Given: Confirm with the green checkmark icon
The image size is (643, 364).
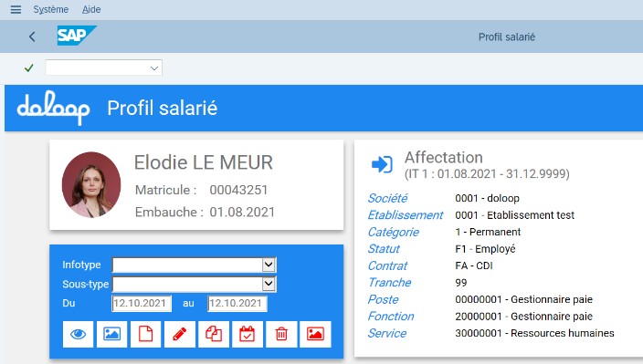Looking at the screenshot, I should pyautogui.click(x=28, y=68).
